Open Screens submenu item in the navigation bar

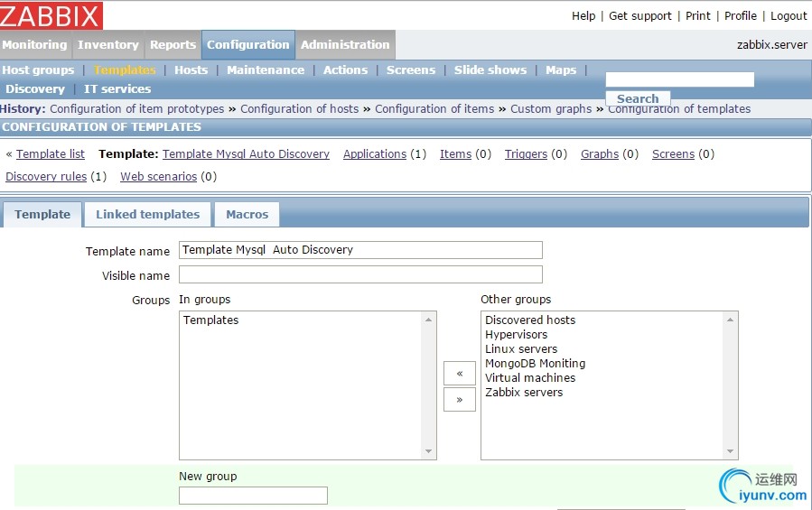pyautogui.click(x=411, y=70)
